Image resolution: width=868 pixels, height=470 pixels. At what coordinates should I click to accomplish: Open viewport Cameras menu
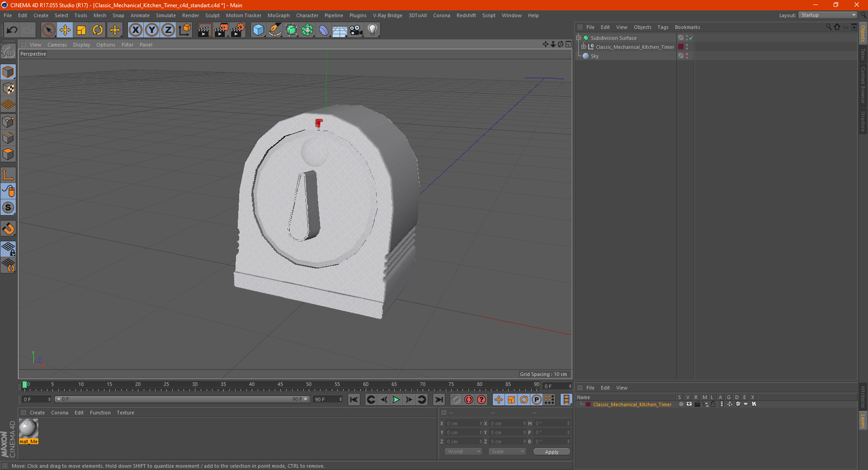tap(57, 45)
